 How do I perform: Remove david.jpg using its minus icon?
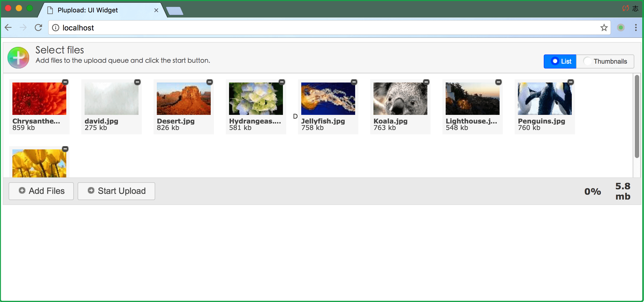pos(137,82)
